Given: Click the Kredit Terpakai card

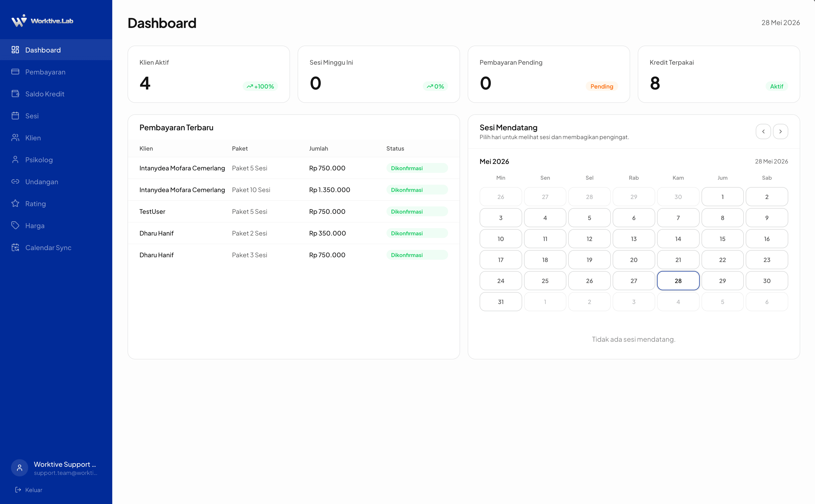Looking at the screenshot, I should pyautogui.click(x=718, y=74).
